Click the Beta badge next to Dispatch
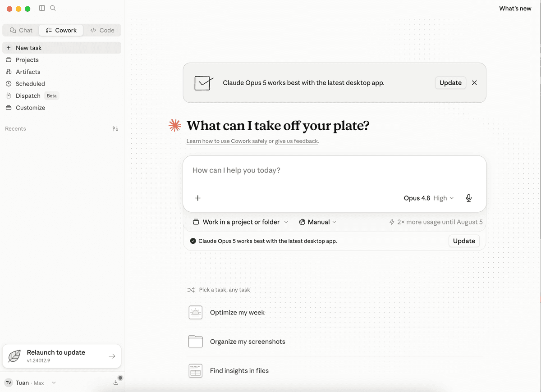This screenshot has width=541, height=392. (x=52, y=96)
